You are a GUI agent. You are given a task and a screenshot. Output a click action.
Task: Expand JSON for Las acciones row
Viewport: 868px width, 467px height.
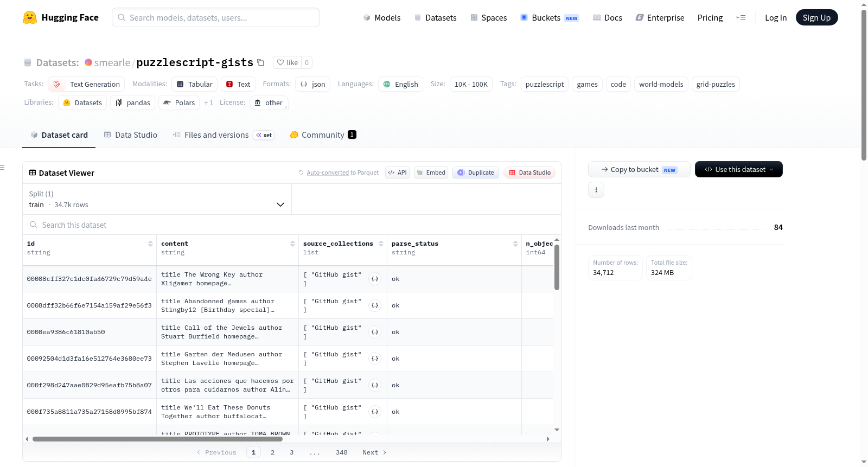(375, 385)
